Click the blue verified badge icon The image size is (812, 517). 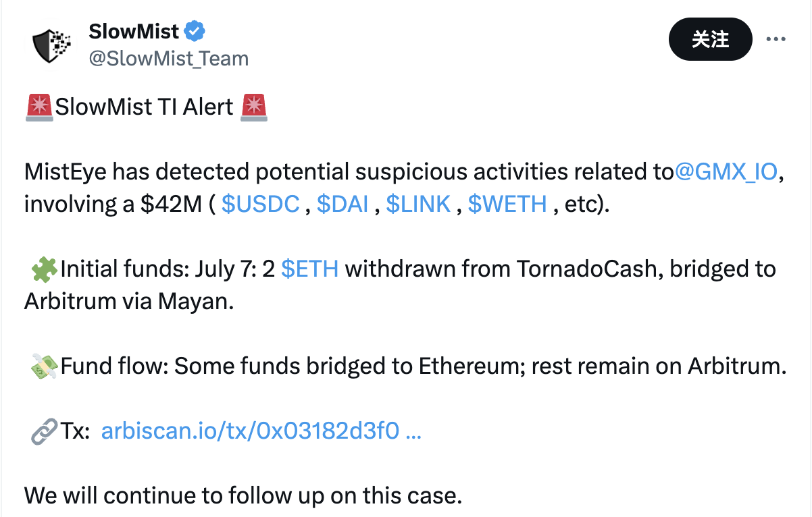(195, 31)
